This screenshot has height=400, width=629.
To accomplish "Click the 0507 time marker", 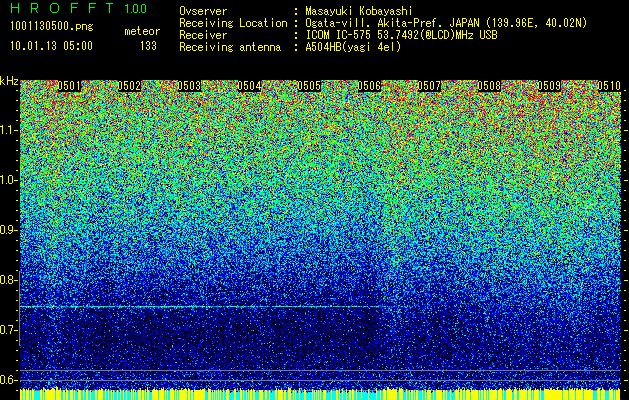I will coord(429,86).
